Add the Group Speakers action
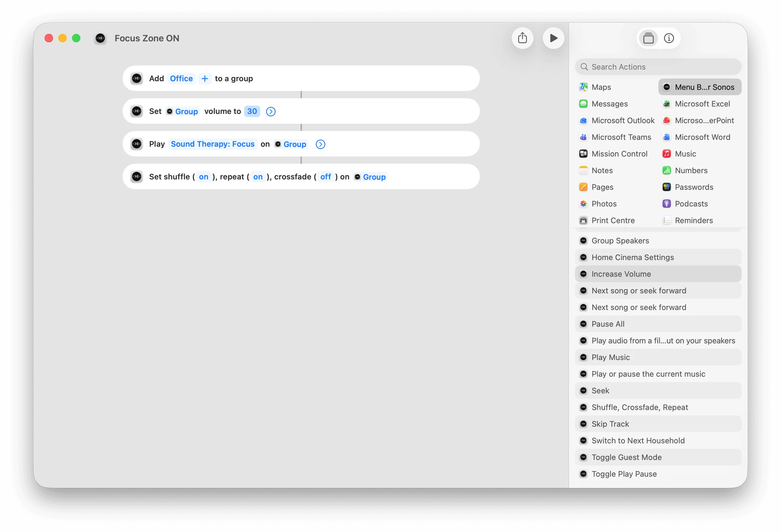Viewport: 781px width, 532px height. 658,240
